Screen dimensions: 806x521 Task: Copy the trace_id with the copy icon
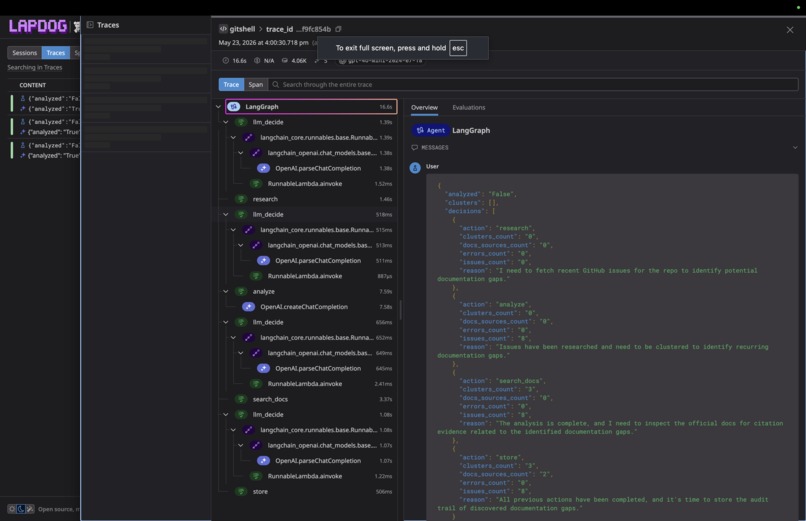(x=338, y=29)
